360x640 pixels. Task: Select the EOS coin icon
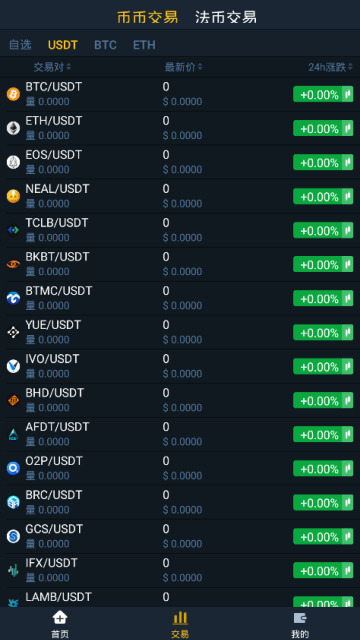pyautogui.click(x=13, y=162)
